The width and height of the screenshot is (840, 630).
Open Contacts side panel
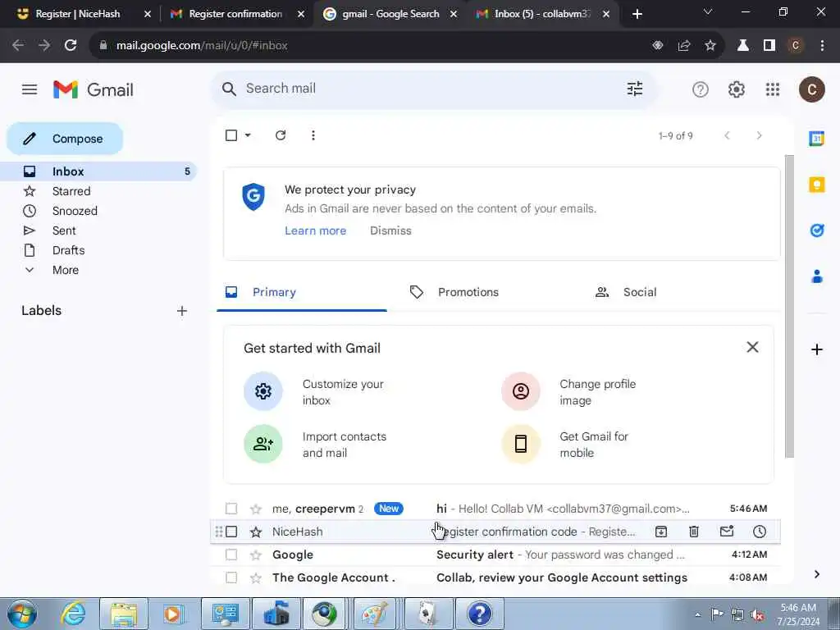[816, 277]
